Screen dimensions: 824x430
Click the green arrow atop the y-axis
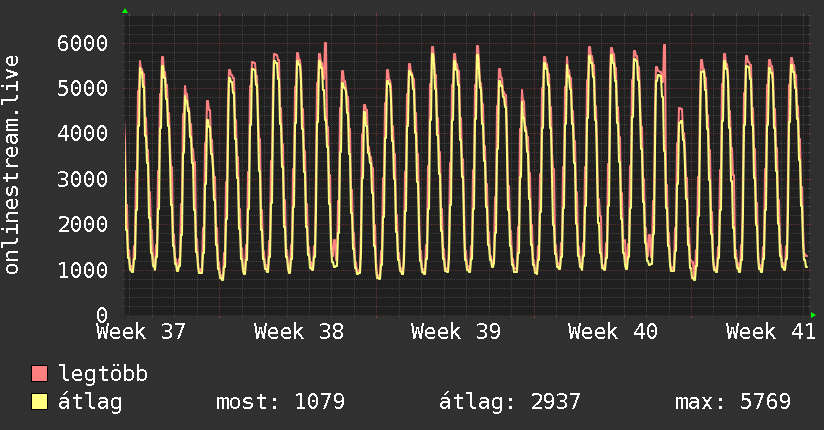coord(125,11)
